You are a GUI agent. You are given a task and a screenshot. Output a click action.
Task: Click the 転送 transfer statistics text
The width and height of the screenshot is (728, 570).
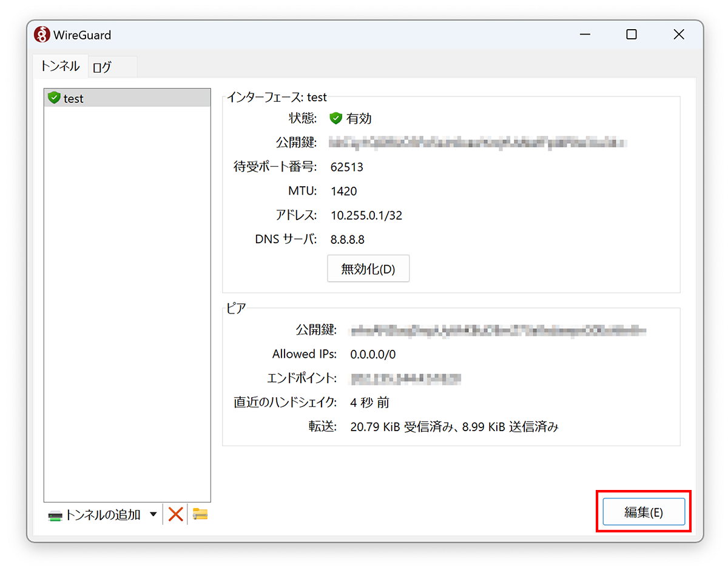(454, 426)
